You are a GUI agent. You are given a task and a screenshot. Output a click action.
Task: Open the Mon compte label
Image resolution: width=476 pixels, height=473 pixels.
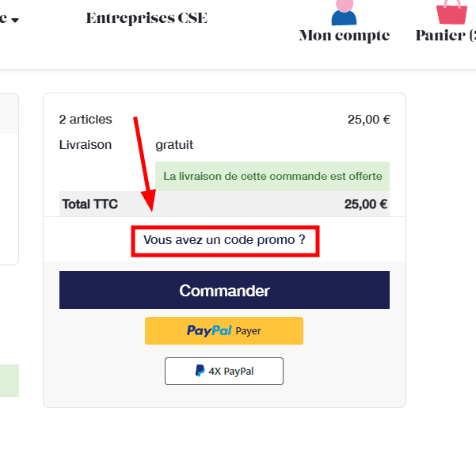[344, 36]
